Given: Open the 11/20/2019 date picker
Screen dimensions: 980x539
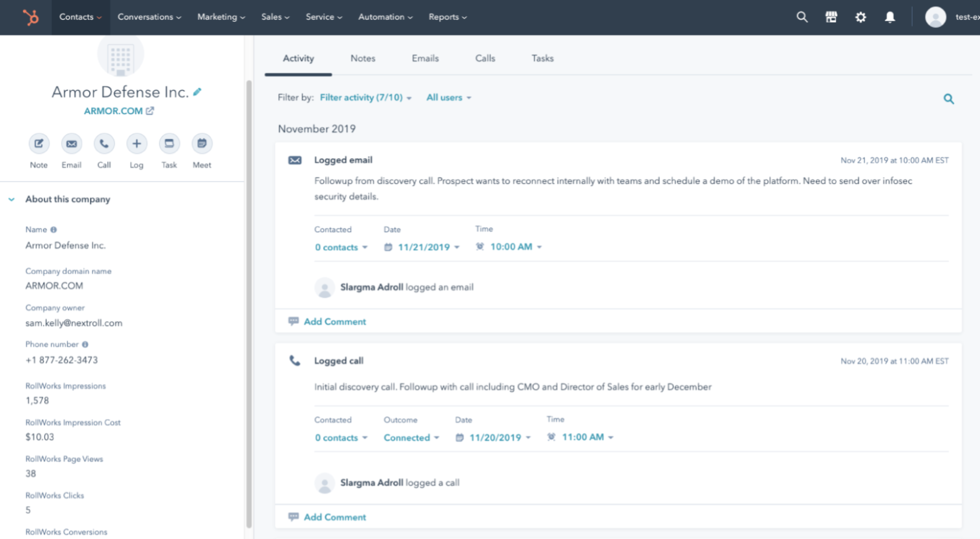Looking at the screenshot, I should point(493,438).
